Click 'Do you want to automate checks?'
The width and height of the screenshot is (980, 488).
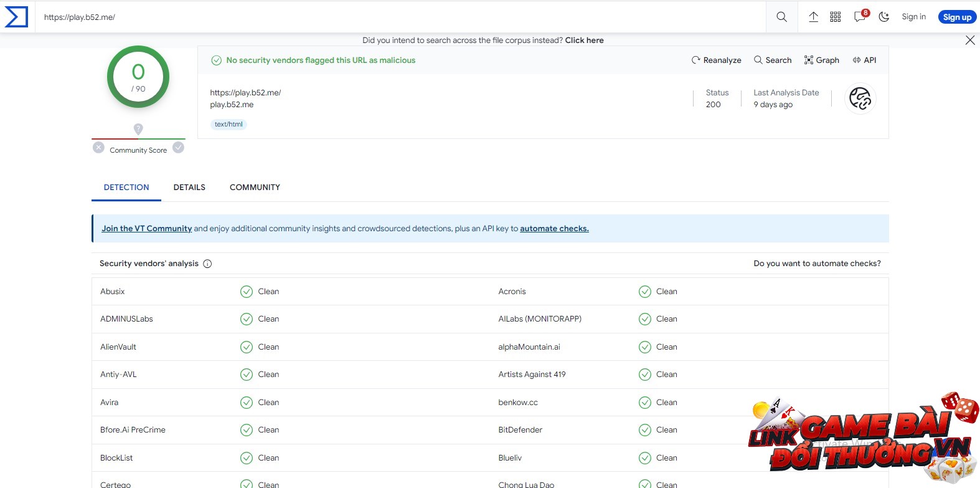click(817, 264)
